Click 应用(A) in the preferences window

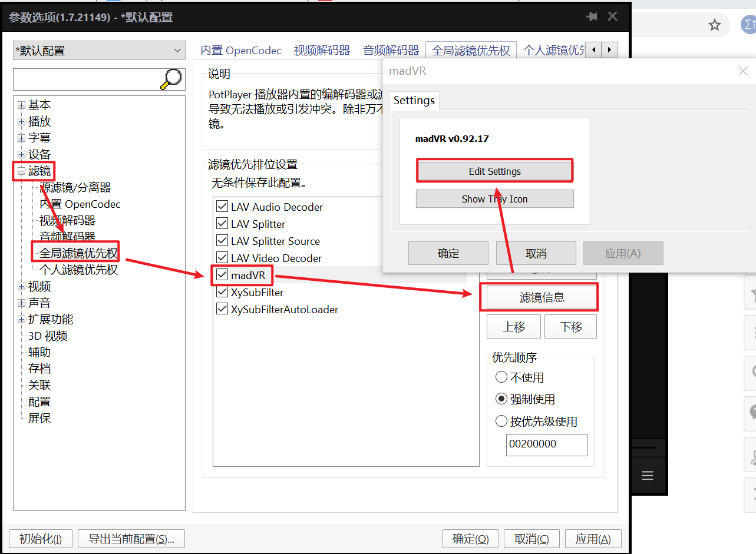point(593,539)
